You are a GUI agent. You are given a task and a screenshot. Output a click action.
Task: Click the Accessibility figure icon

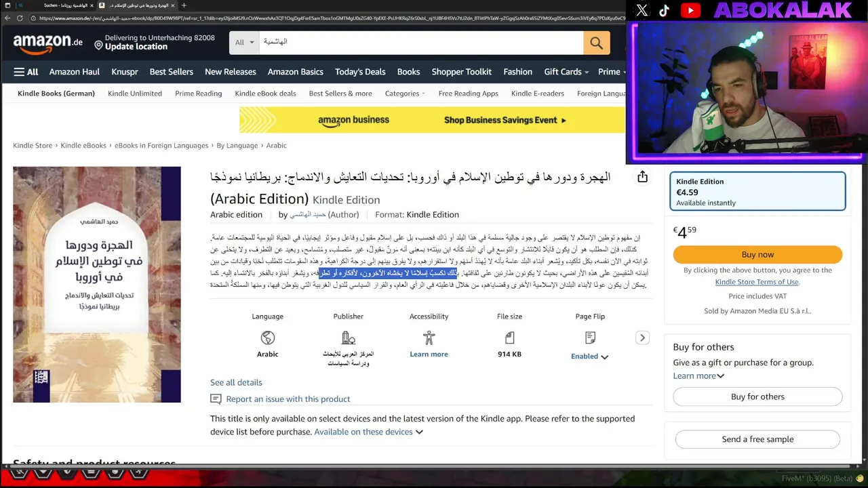pos(429,338)
